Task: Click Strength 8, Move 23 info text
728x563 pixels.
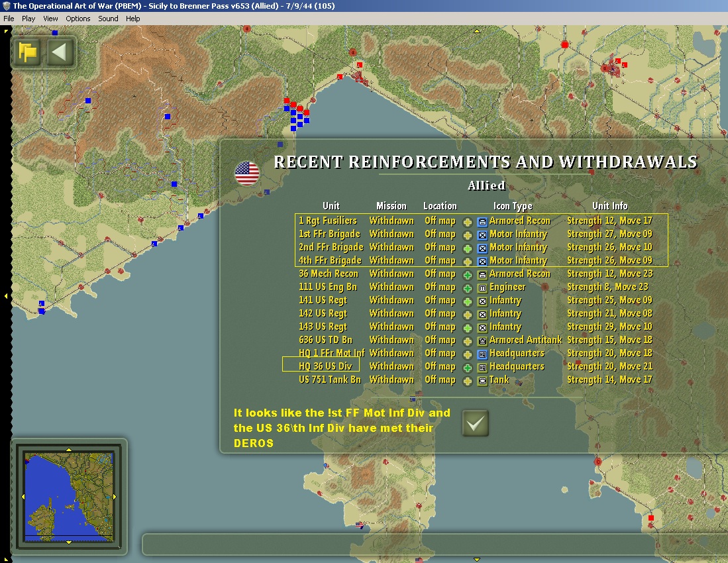Action: (x=607, y=287)
